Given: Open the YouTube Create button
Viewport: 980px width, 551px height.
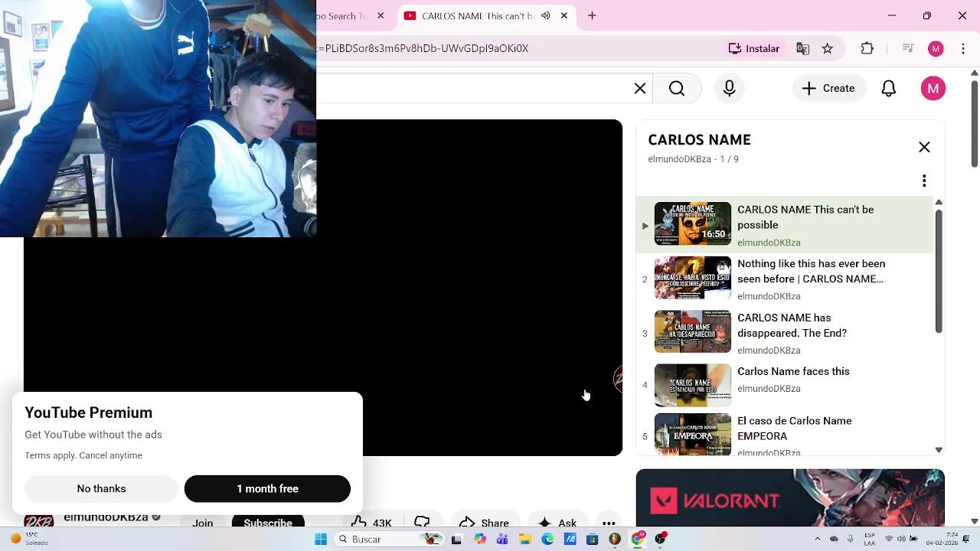Looking at the screenshot, I should 829,89.
